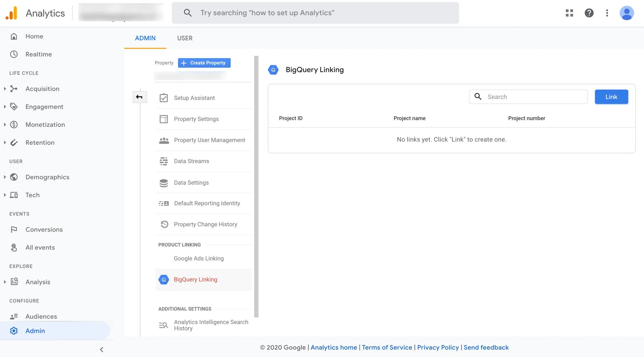Collapse the left navigation panel

(101, 349)
